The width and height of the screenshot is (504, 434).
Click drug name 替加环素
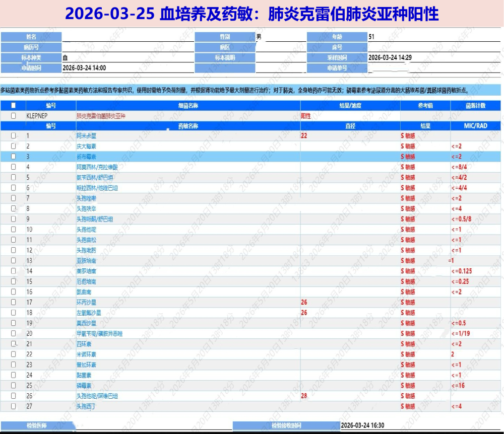click(86, 365)
